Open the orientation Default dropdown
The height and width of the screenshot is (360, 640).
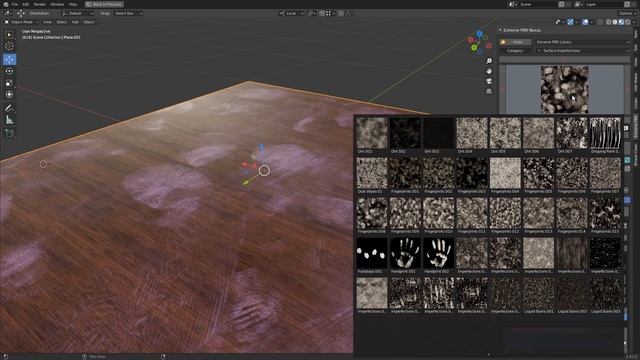tap(78, 13)
